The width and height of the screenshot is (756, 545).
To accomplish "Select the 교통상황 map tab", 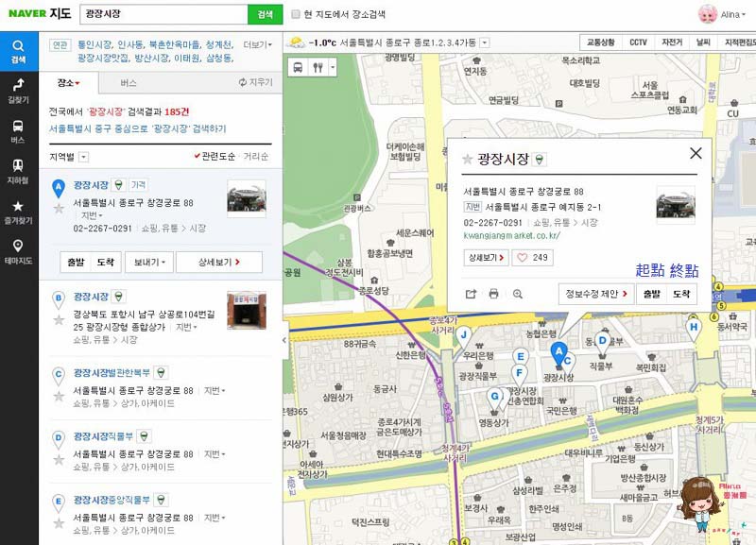I will [600, 43].
